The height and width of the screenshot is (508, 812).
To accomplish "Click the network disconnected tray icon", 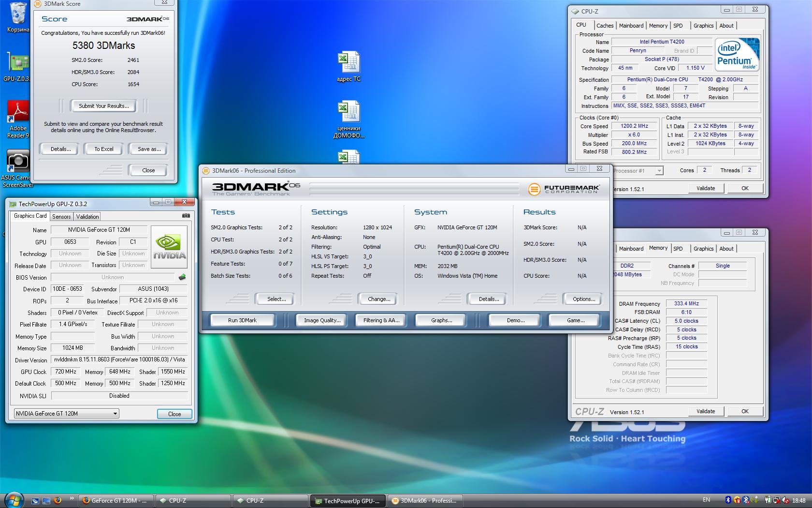I will [777, 500].
